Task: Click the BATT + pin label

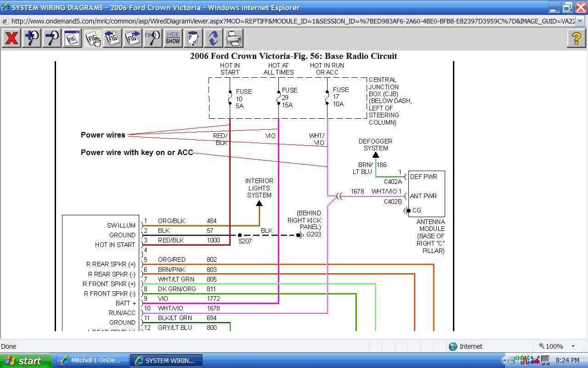Action: [x=126, y=303]
